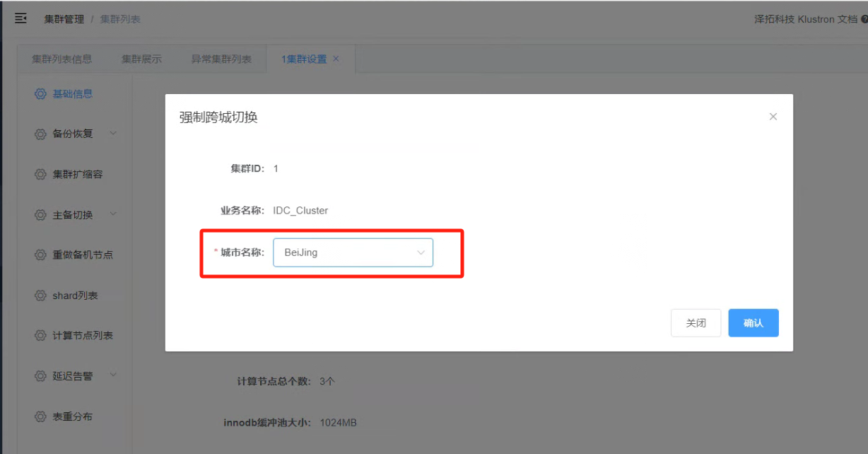868x454 pixels.
Task: Click the gear icon beside 重做备机节点
Action: (40, 255)
